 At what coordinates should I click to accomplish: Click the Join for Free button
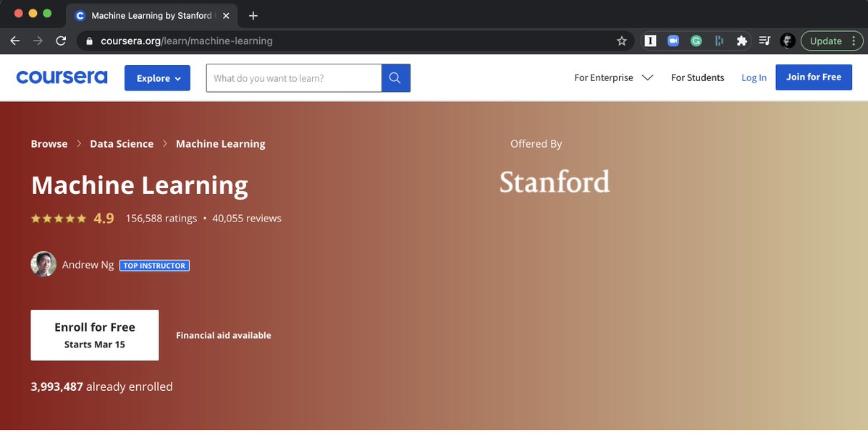click(814, 77)
